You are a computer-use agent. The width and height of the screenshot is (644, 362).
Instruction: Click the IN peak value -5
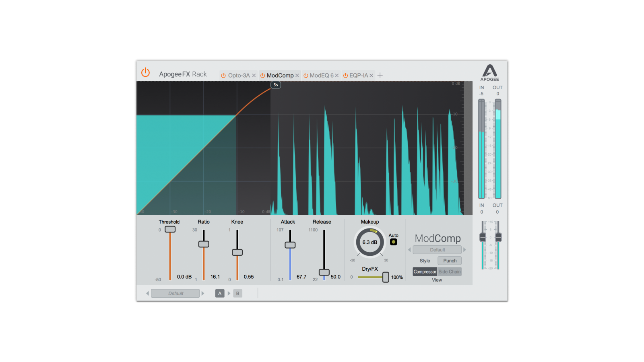(x=481, y=94)
